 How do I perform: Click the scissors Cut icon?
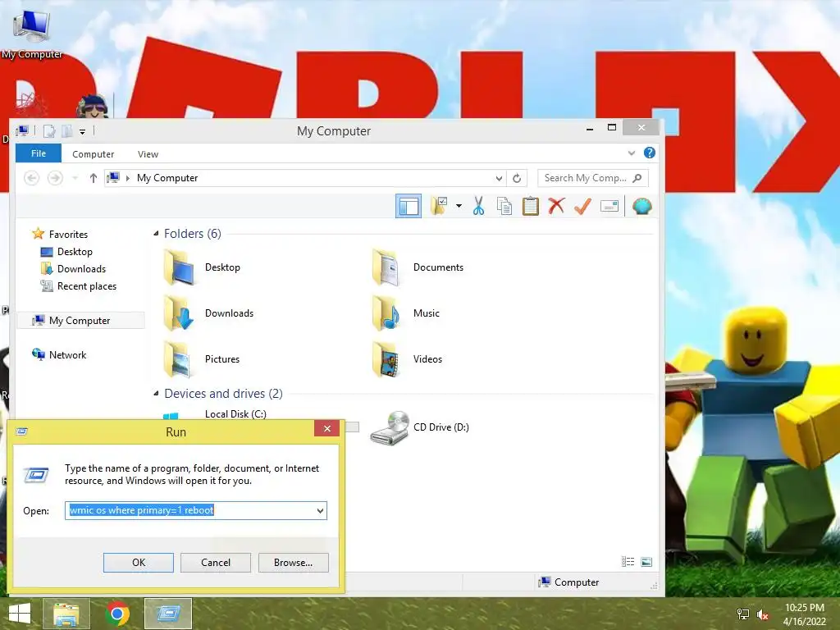(478, 206)
